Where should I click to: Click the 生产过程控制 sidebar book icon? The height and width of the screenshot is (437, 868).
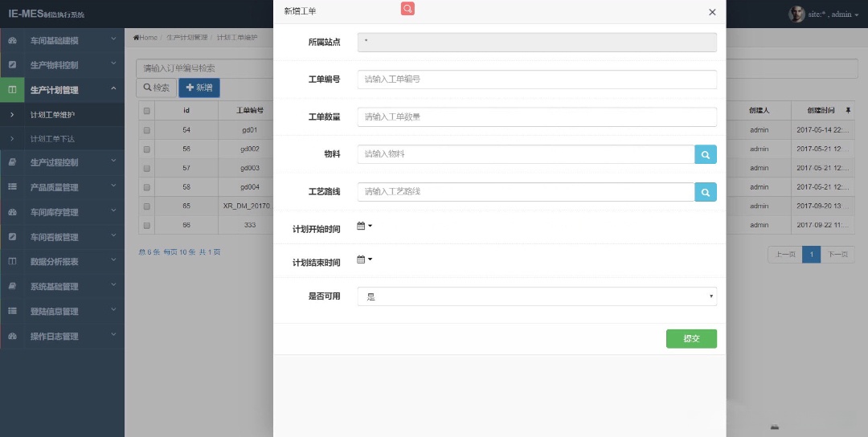(12, 162)
